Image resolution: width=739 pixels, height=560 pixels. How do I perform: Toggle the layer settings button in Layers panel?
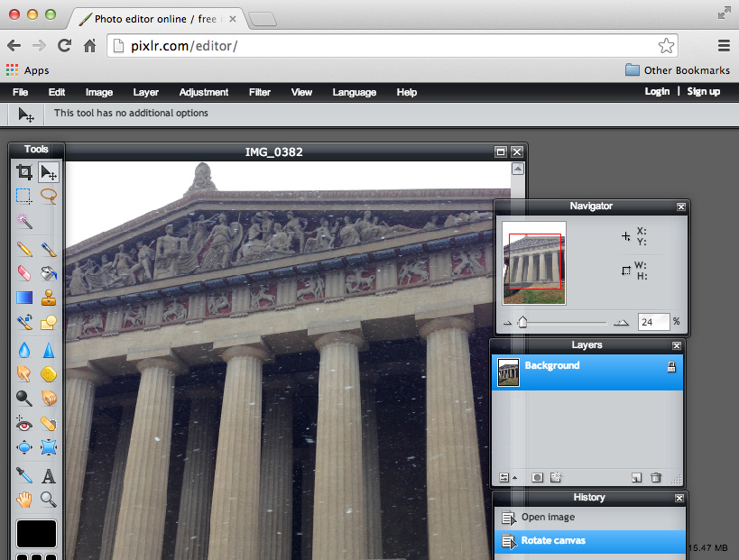(504, 478)
